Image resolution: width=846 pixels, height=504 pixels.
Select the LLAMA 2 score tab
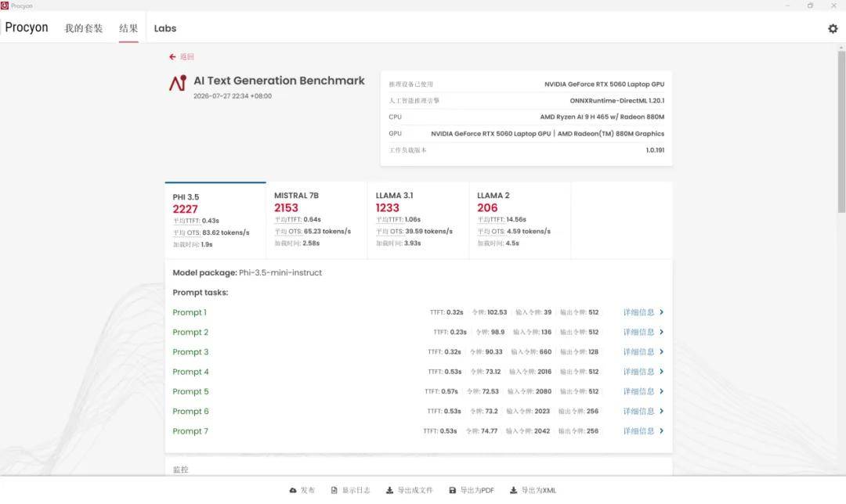tap(520, 221)
